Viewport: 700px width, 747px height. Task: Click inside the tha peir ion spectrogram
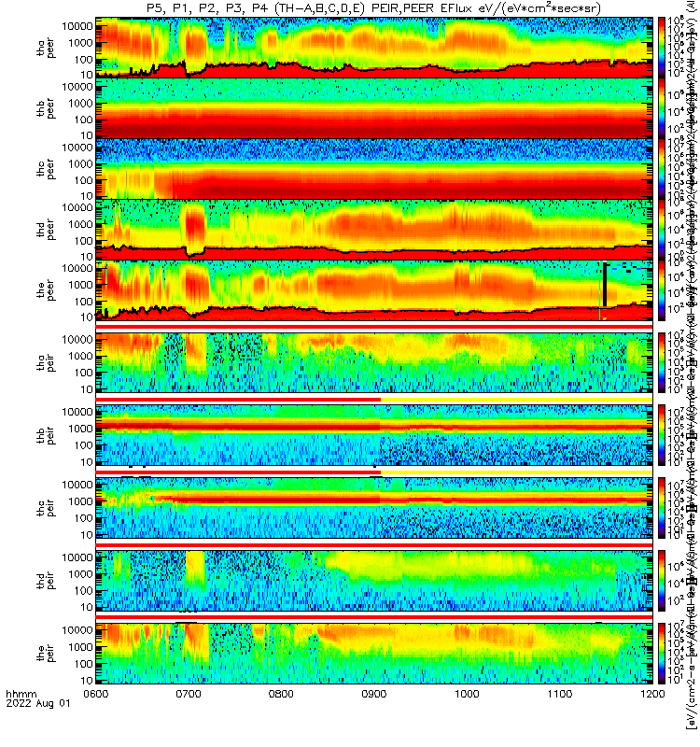[x=374, y=362]
